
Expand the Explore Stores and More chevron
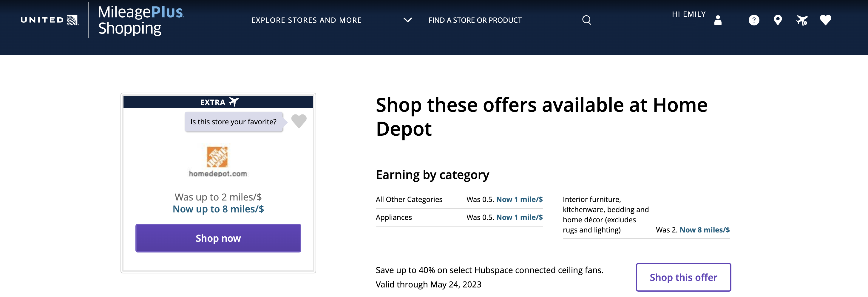pos(408,20)
